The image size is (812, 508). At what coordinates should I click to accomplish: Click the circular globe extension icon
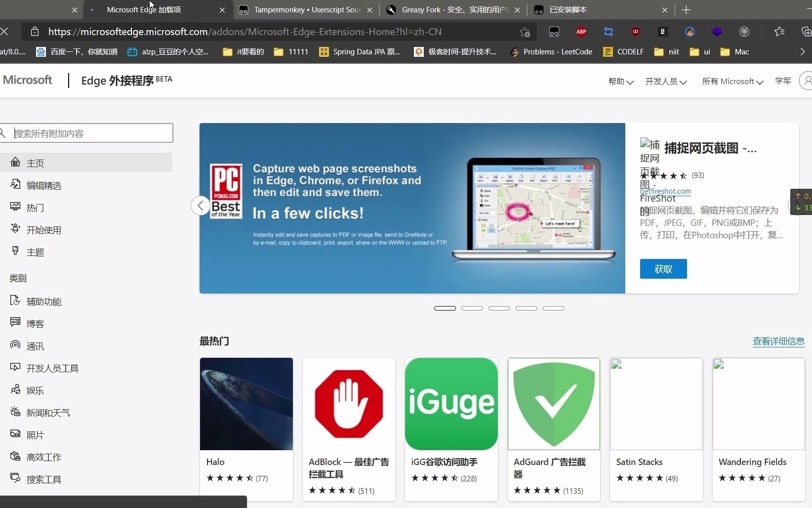click(x=744, y=32)
